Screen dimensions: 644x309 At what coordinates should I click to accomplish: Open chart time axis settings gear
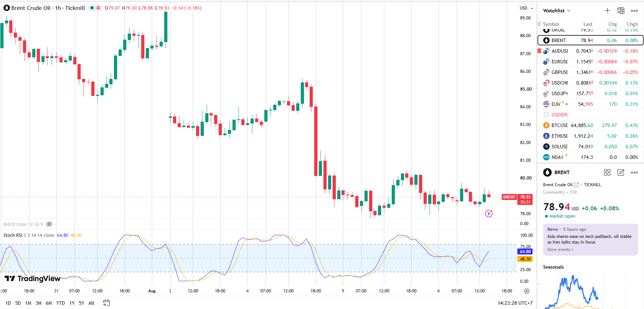pyautogui.click(x=527, y=291)
